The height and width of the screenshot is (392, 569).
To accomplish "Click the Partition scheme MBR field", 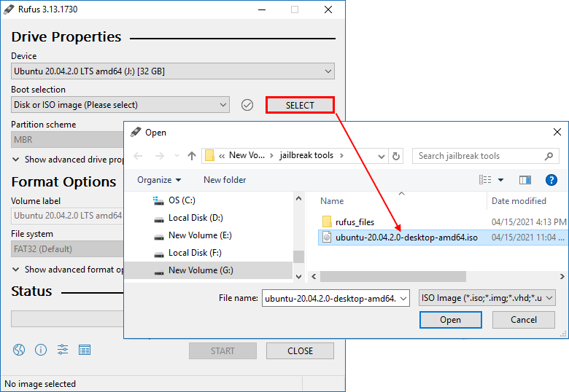I will 67,140.
